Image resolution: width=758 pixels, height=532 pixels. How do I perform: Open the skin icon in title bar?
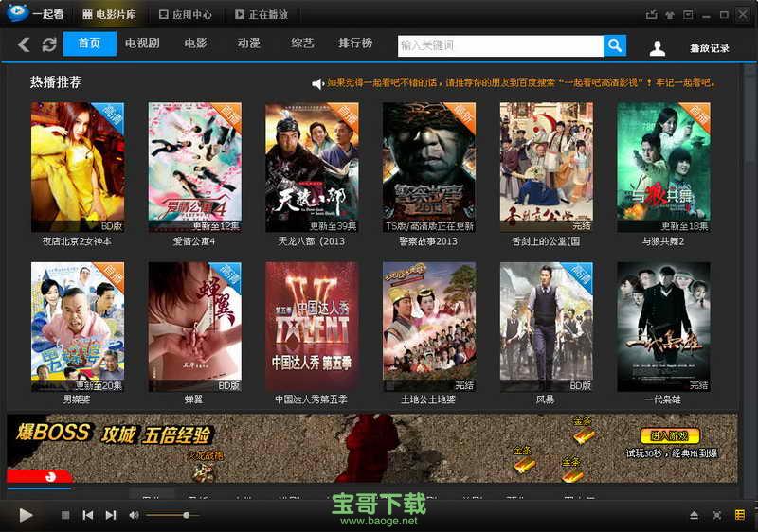coord(670,14)
